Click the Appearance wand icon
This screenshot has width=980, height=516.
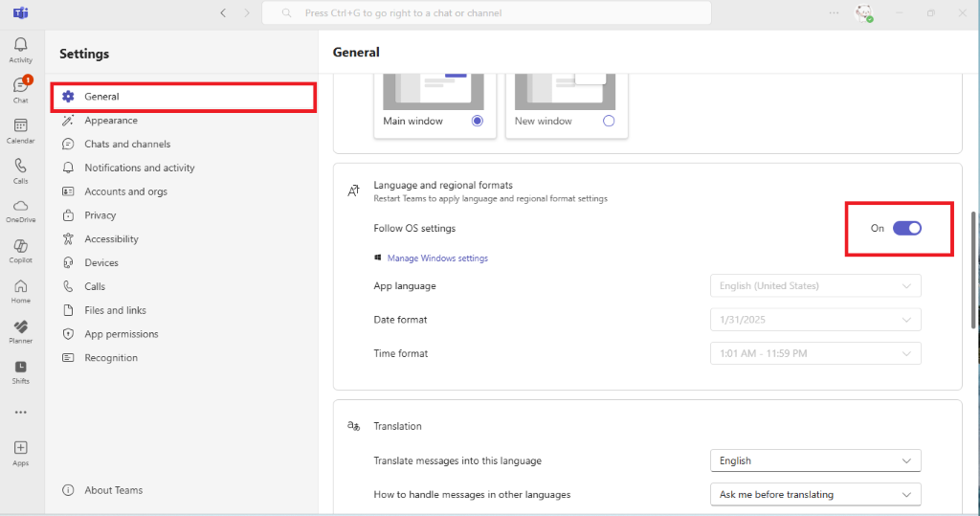coord(68,120)
